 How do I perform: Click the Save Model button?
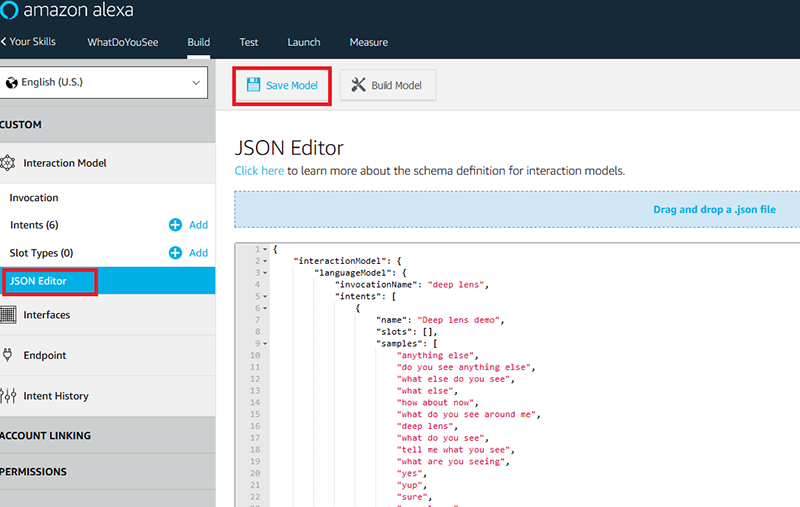pyautogui.click(x=282, y=85)
